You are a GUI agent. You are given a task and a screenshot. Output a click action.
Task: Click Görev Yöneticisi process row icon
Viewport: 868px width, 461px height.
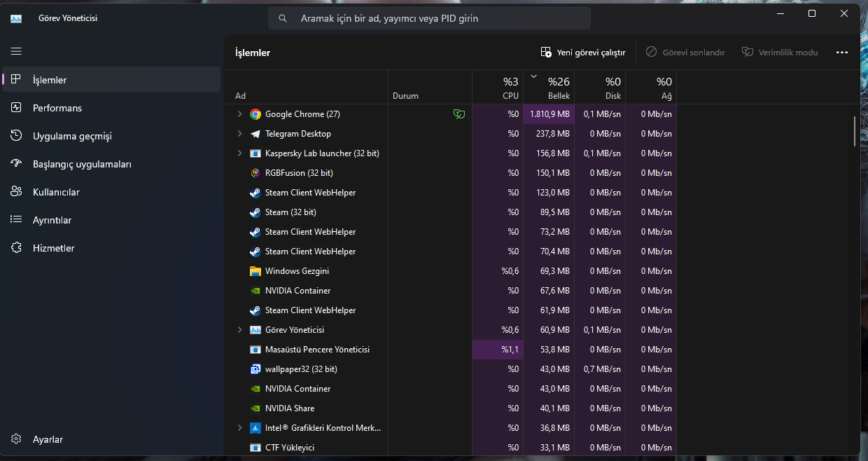coord(255,330)
